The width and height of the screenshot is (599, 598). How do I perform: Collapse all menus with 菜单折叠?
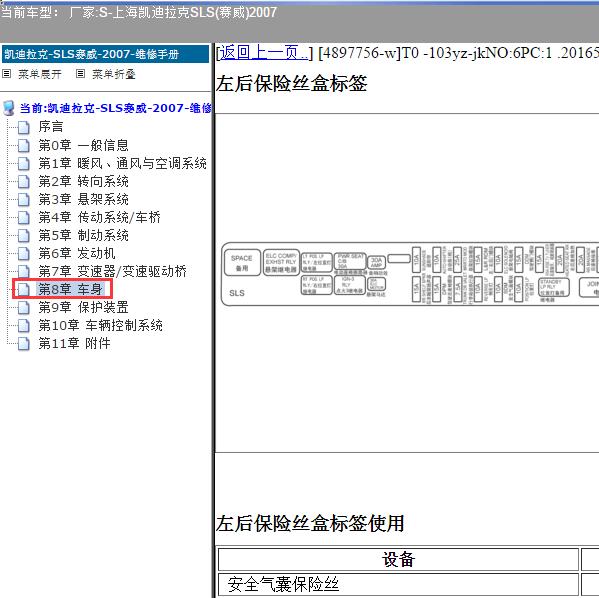(x=113, y=74)
